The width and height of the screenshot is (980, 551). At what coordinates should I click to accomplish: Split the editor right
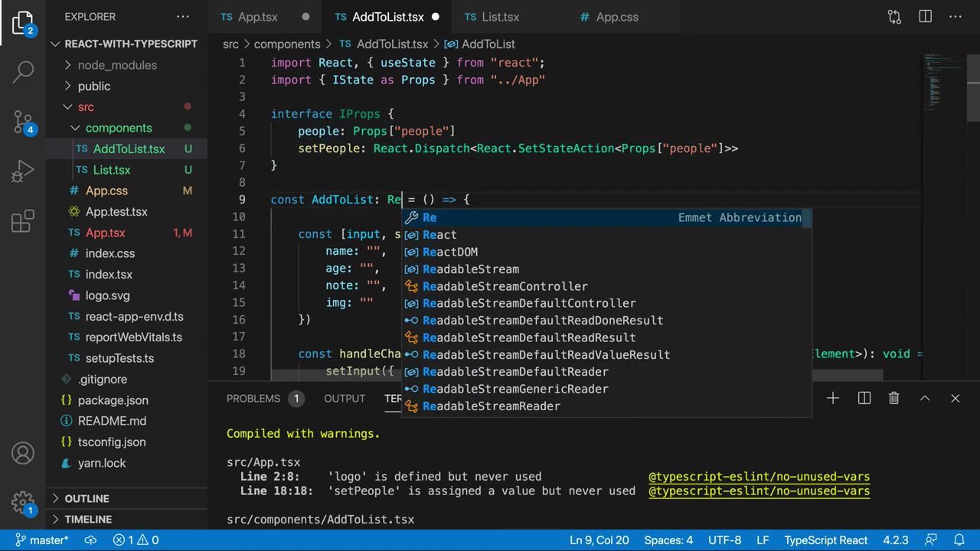(x=925, y=16)
